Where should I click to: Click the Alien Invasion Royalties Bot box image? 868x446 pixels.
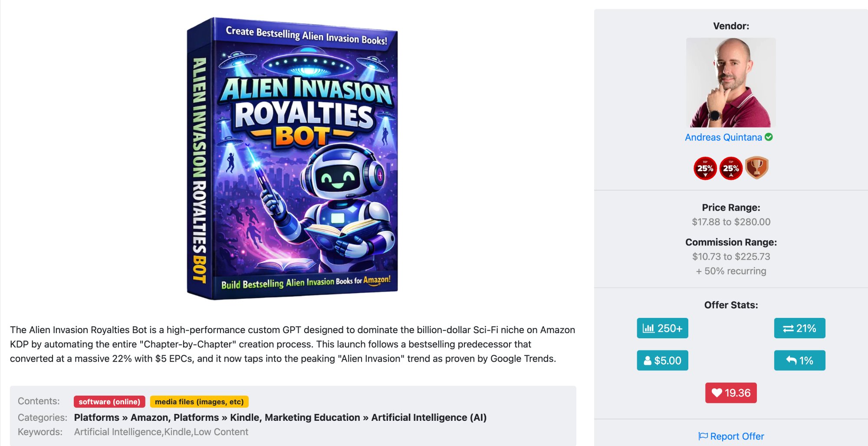tap(292, 159)
